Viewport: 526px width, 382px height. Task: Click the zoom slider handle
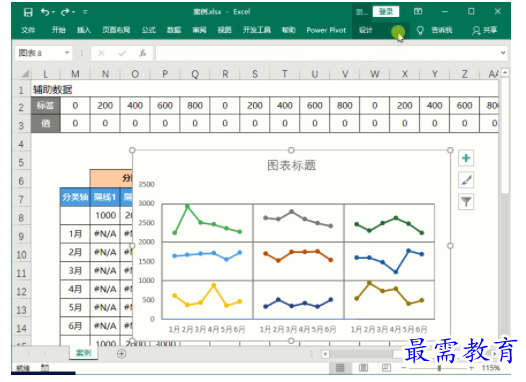coord(439,368)
